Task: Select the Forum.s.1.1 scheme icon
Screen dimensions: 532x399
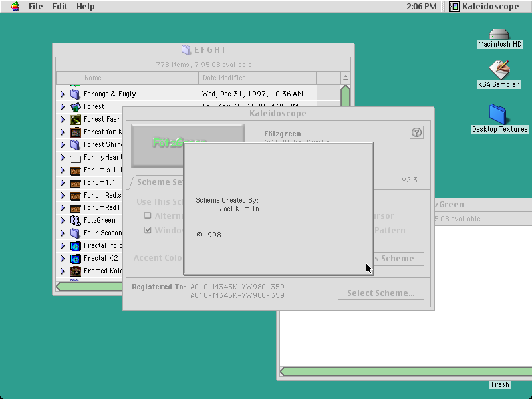Action: (75, 170)
